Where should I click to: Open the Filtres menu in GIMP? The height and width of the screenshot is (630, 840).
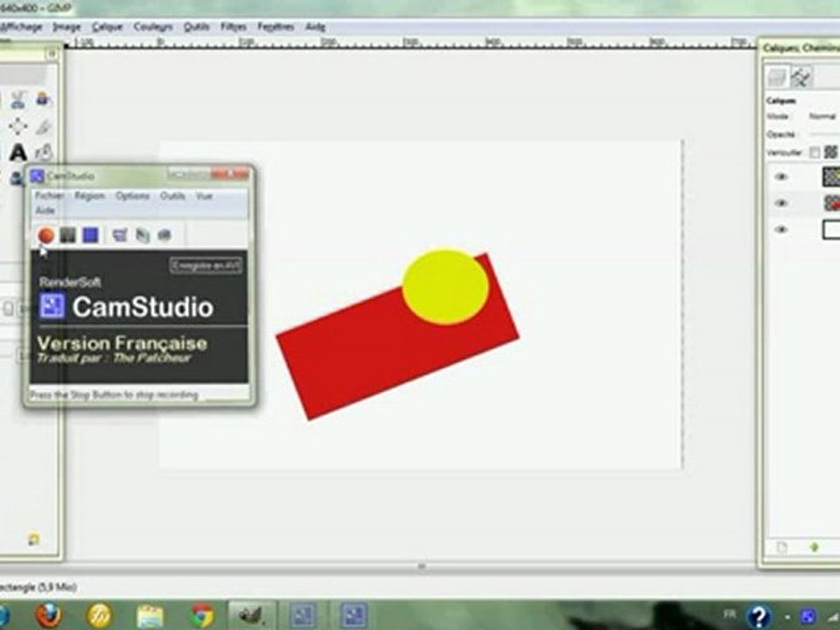tap(234, 26)
